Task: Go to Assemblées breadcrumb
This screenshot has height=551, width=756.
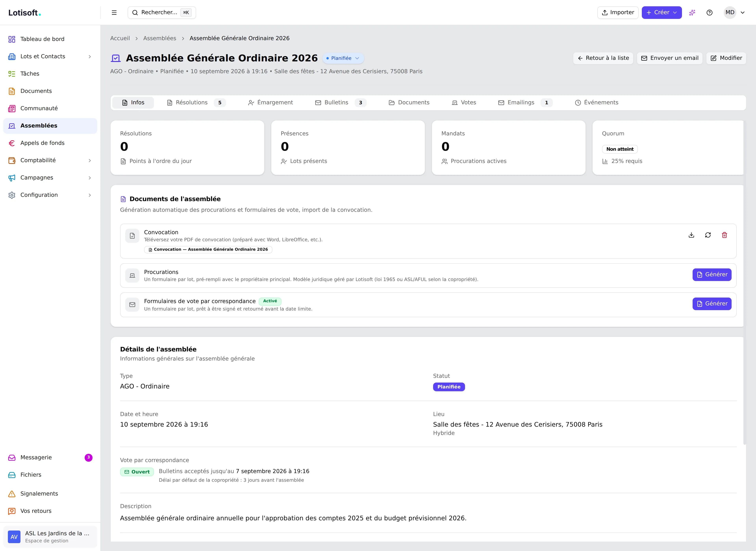Action: pos(160,38)
